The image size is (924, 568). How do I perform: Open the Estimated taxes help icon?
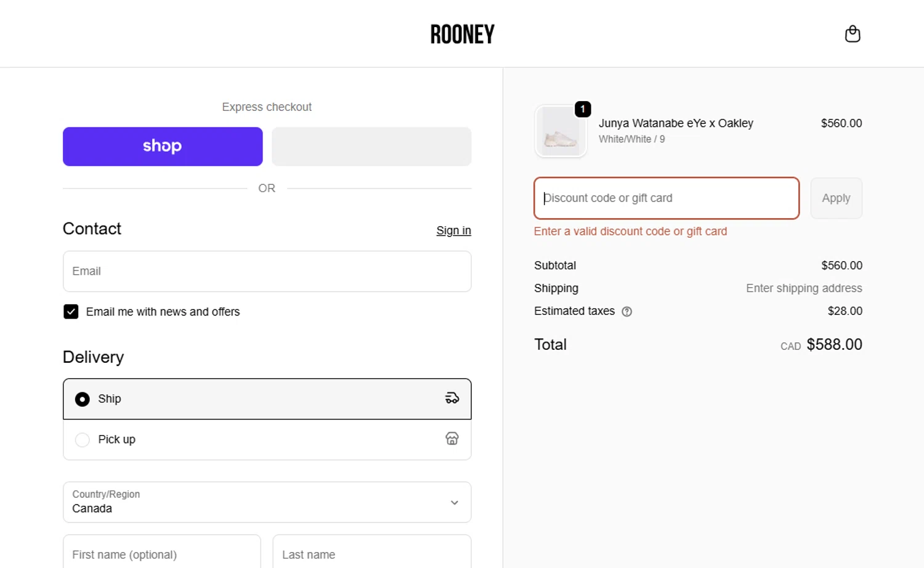[626, 312]
